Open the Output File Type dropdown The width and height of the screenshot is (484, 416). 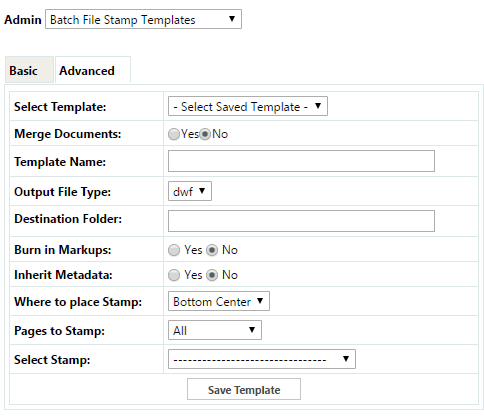tap(190, 191)
